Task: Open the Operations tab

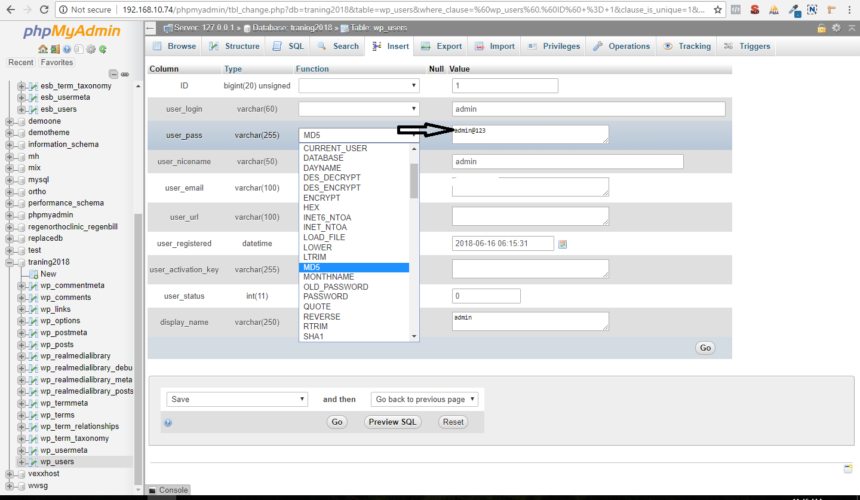Action: (x=621, y=46)
